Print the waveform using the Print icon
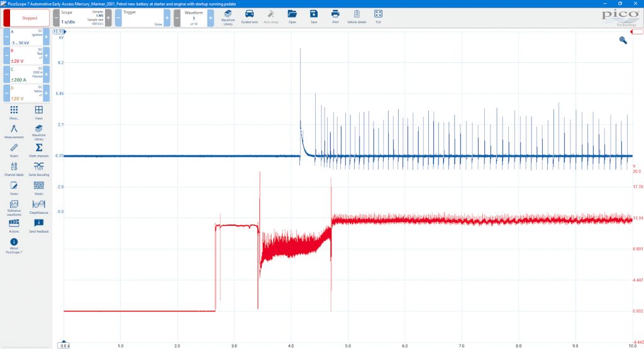This screenshot has width=644, height=349. [335, 17]
